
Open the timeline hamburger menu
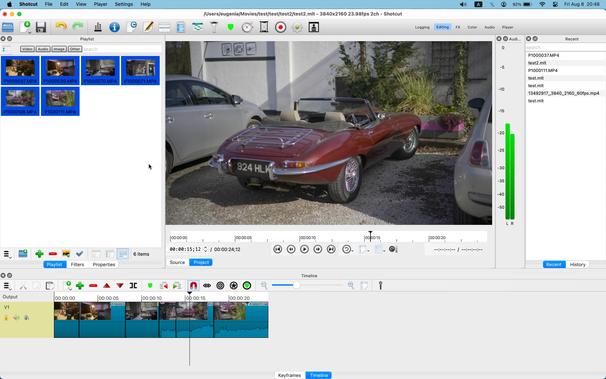coord(7,286)
